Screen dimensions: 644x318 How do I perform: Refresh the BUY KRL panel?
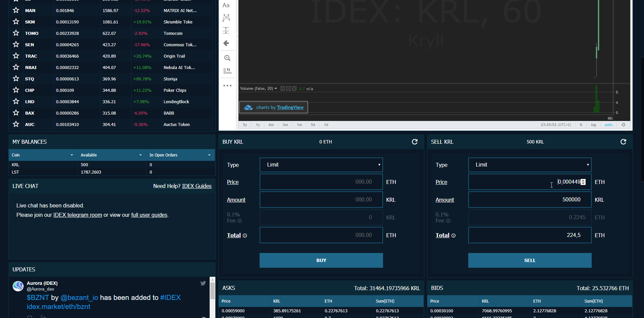(x=415, y=142)
